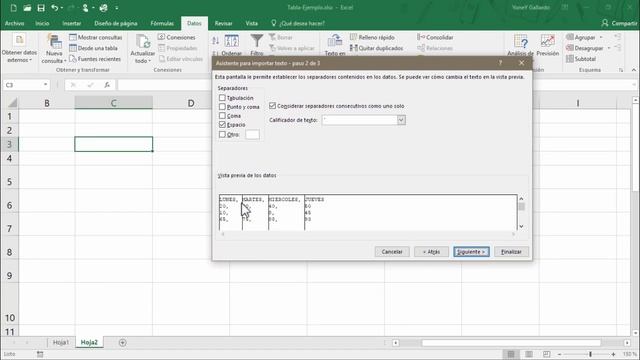Click Mostrar consultas icon

pyautogui.click(x=96, y=37)
